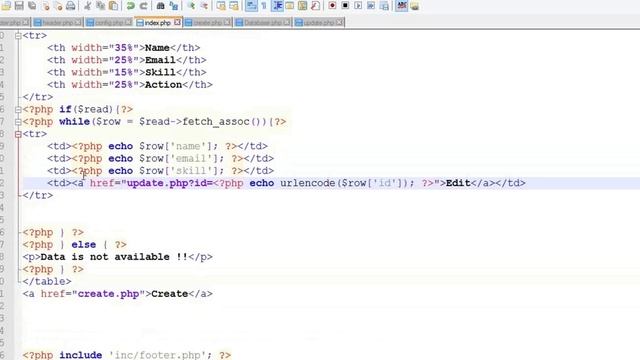Click the green Undo arrow
Viewport: 640px width, 360px height.
click(131, 6)
